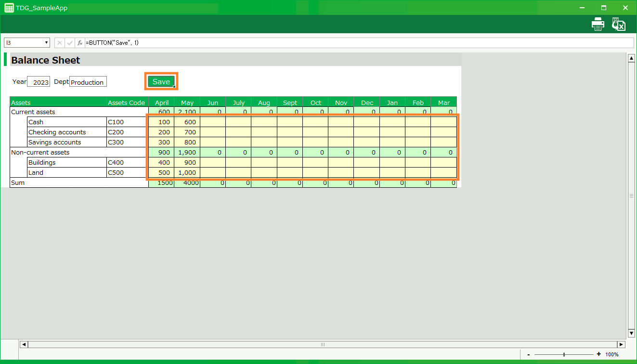Click the confirm checkmark in formula bar
The width and height of the screenshot is (637, 364).
point(70,43)
